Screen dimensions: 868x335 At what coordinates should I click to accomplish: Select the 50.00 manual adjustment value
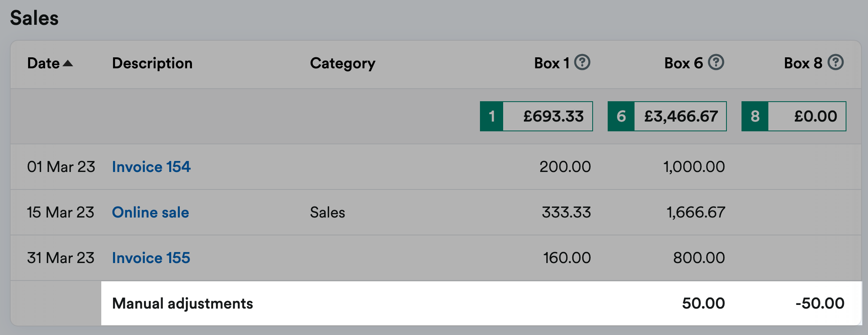(703, 303)
